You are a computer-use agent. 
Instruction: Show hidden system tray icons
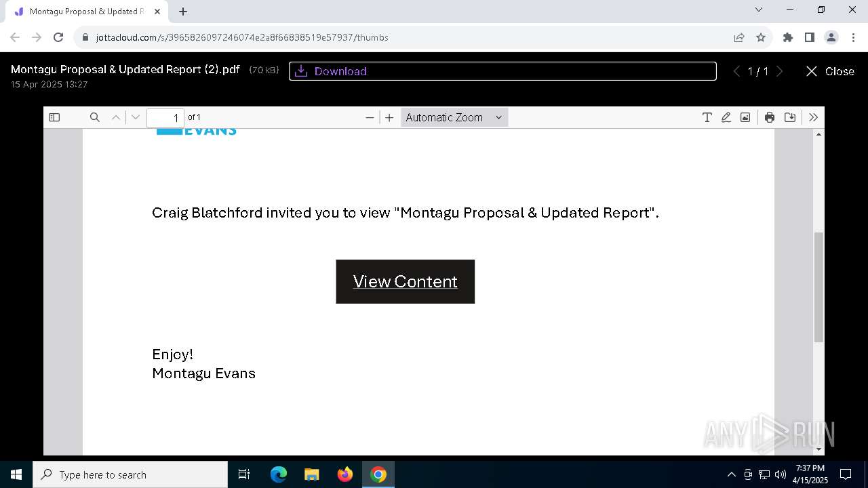(731, 474)
